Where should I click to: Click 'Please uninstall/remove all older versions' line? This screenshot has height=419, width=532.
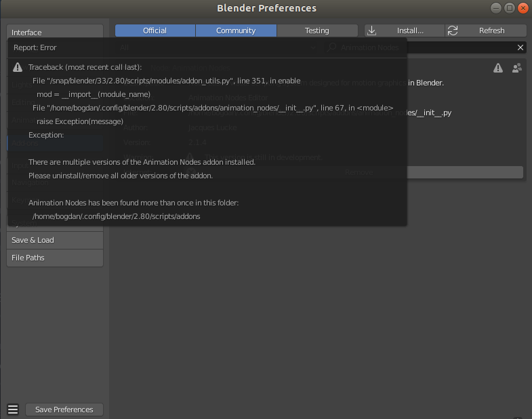pos(121,176)
